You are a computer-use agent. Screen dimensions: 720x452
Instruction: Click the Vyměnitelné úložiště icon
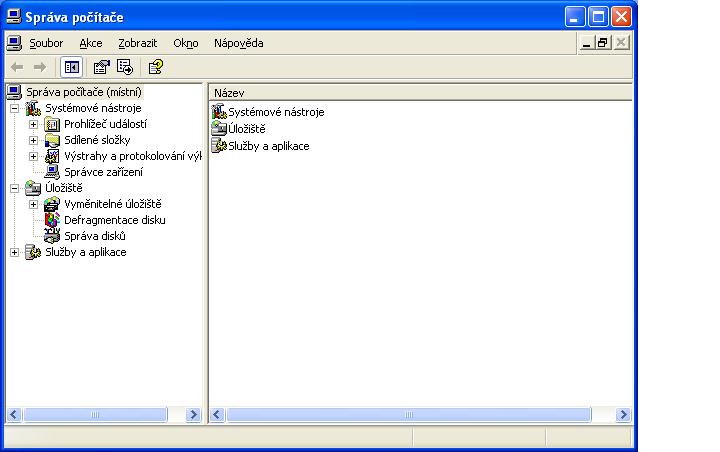[x=52, y=204]
